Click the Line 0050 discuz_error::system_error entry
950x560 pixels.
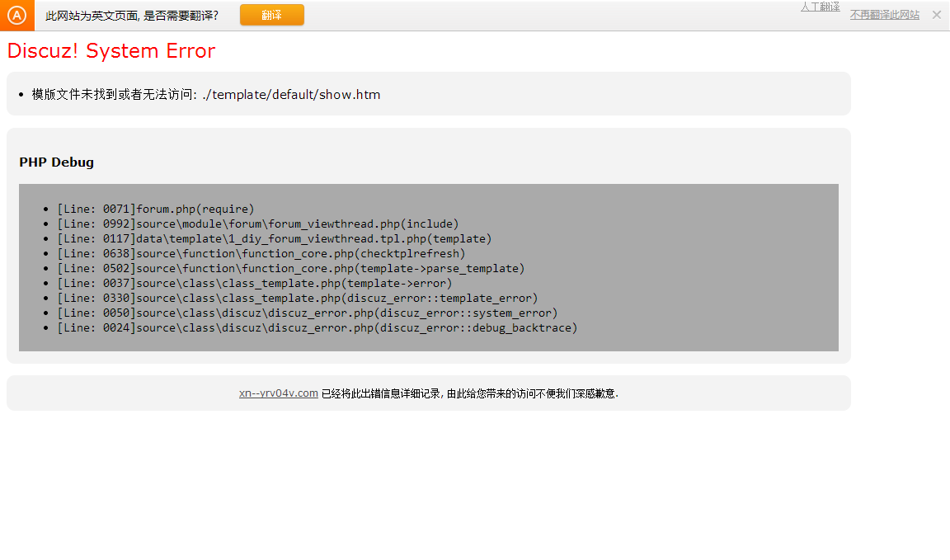307,313
